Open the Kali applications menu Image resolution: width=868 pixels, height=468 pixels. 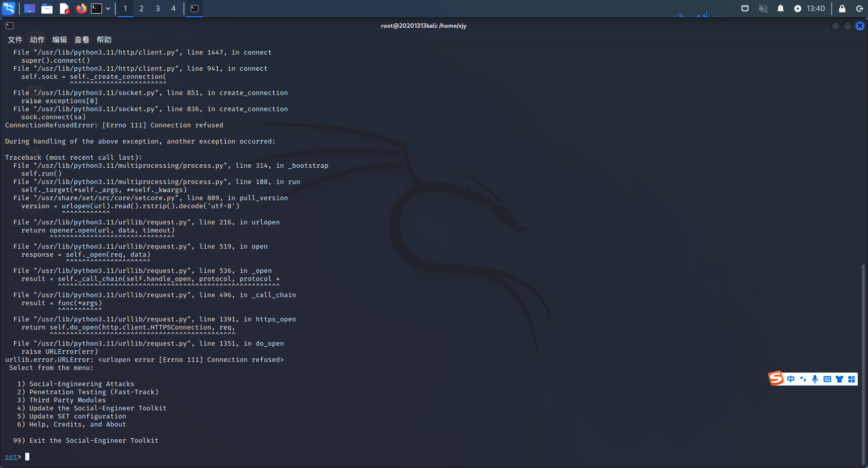point(9,8)
